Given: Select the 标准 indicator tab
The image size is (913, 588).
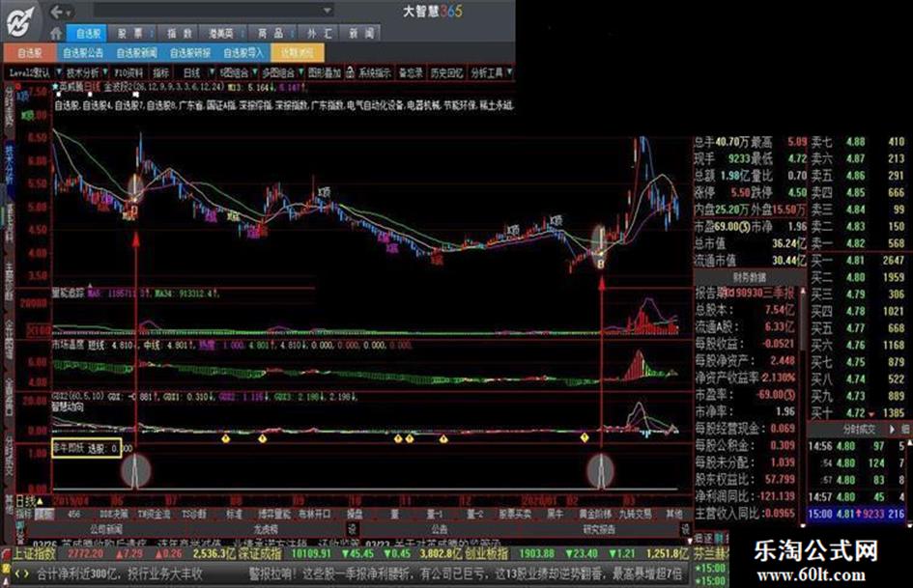Looking at the screenshot, I should 233,514.
